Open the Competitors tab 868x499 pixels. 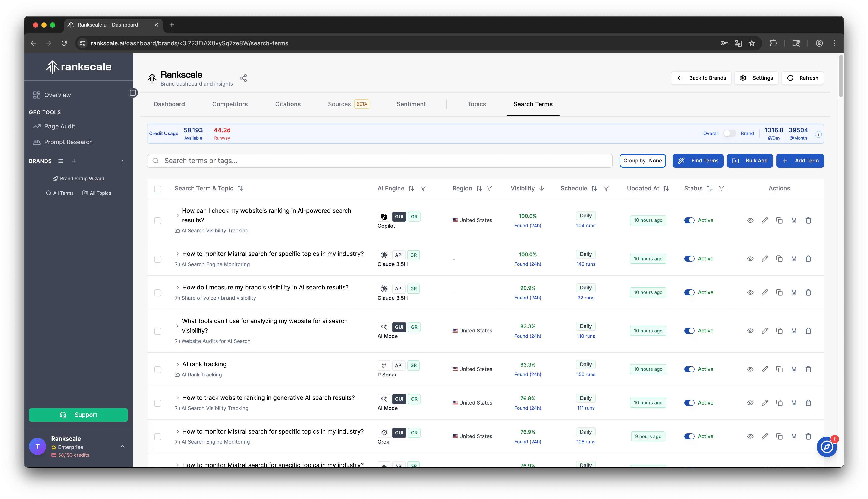click(230, 104)
